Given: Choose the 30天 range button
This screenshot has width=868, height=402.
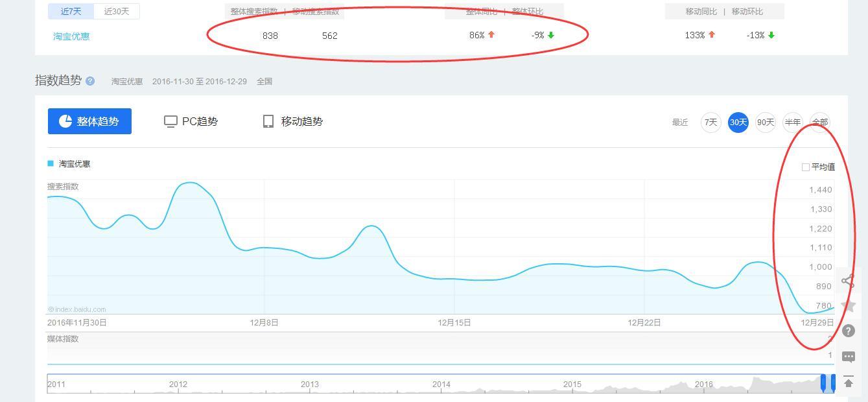Looking at the screenshot, I should tap(738, 122).
